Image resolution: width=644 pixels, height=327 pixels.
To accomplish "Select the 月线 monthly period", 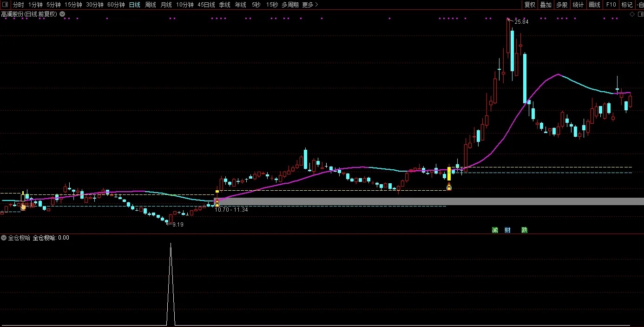I will [x=166, y=5].
